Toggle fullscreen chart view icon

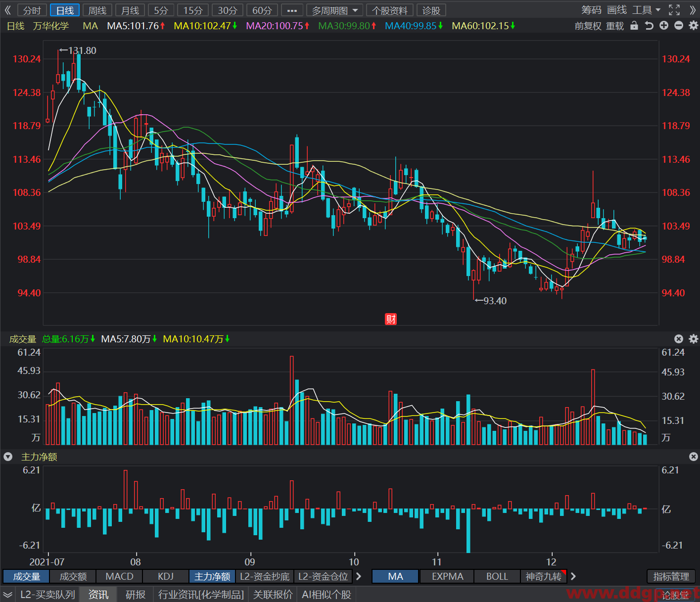[x=674, y=10]
